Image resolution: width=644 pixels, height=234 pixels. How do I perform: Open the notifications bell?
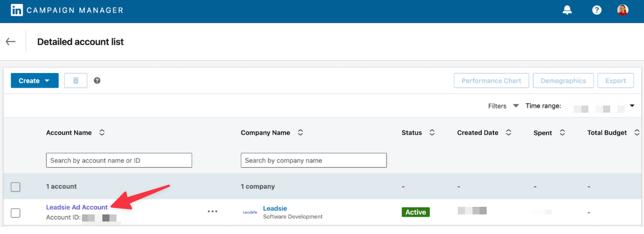[x=567, y=10]
